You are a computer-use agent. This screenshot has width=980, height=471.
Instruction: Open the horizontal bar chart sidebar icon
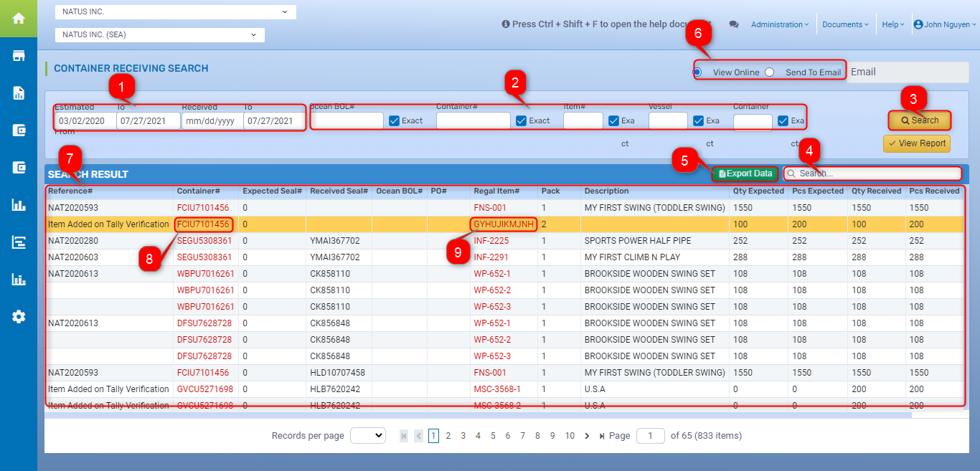click(19, 242)
